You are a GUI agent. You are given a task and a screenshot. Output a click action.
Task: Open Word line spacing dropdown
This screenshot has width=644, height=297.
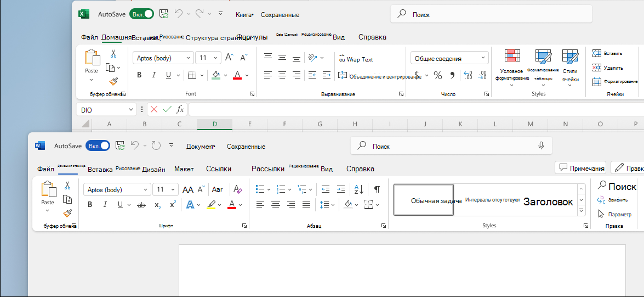pyautogui.click(x=327, y=204)
